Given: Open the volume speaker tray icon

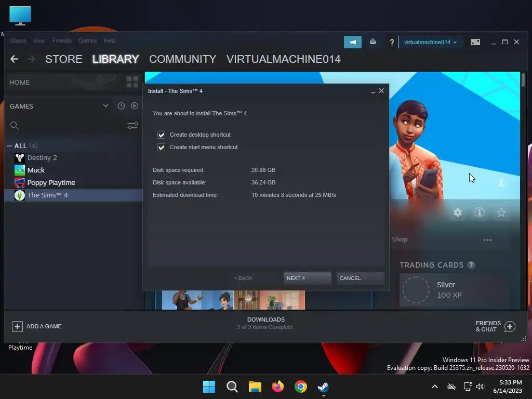Looking at the screenshot, I should (480, 387).
